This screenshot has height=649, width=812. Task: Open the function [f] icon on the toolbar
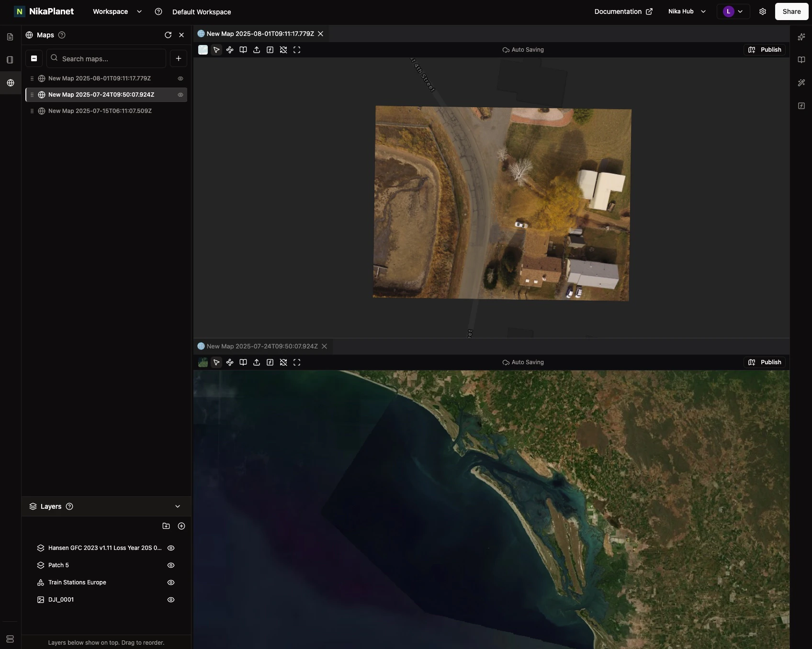270,49
